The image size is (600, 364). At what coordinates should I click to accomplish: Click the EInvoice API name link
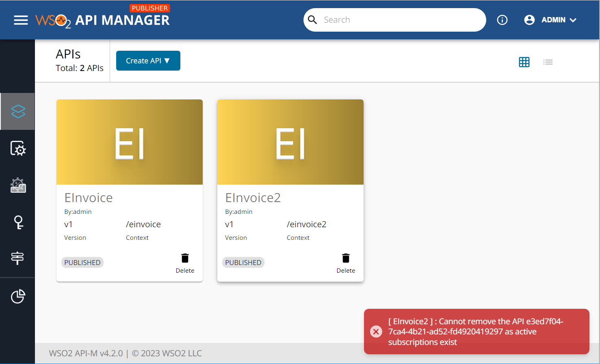pyautogui.click(x=89, y=198)
